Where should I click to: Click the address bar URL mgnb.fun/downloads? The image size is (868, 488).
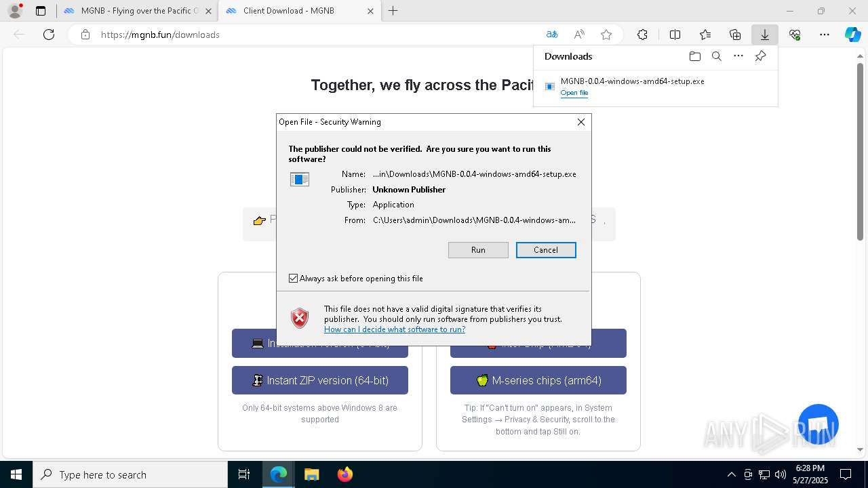[160, 35]
